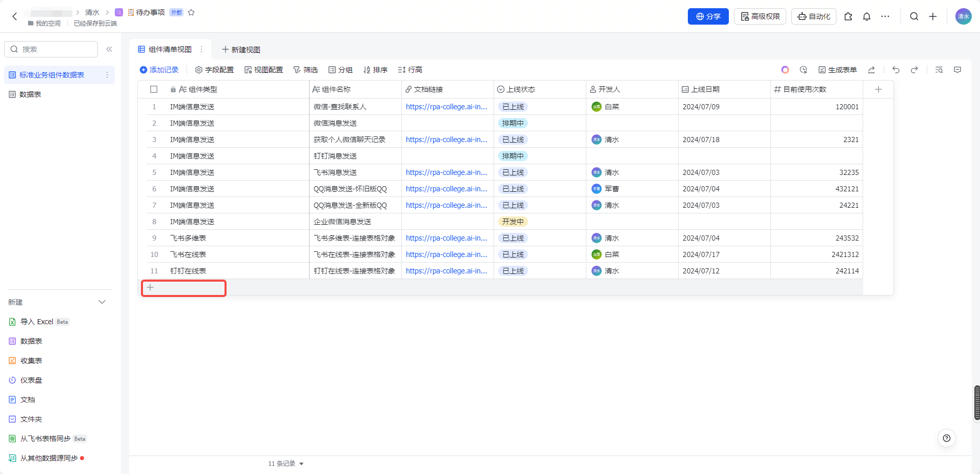Screen dimensions: 980x474
Task: Click 新建视图 to create view
Action: click(241, 50)
